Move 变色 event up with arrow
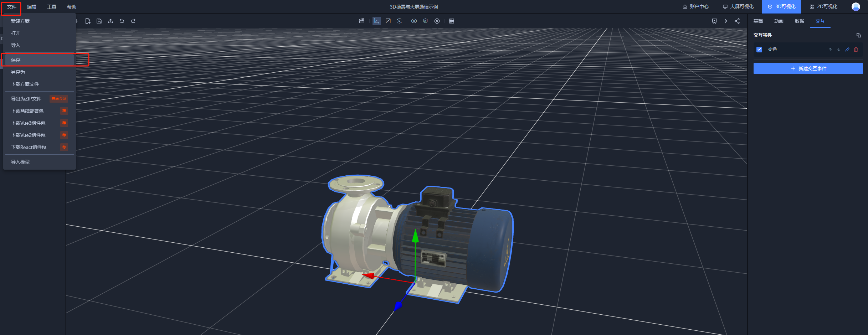This screenshot has height=335, width=868. pyautogui.click(x=830, y=50)
